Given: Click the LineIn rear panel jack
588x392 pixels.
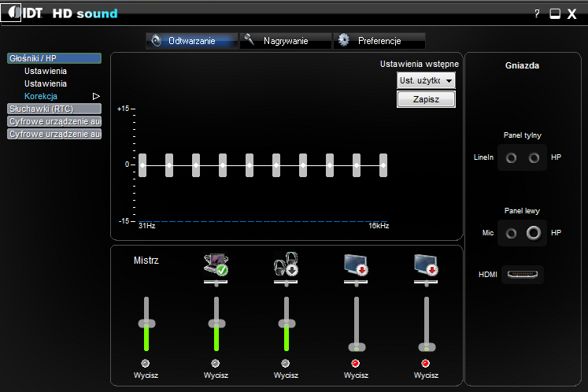Looking at the screenshot, I should click(511, 158).
